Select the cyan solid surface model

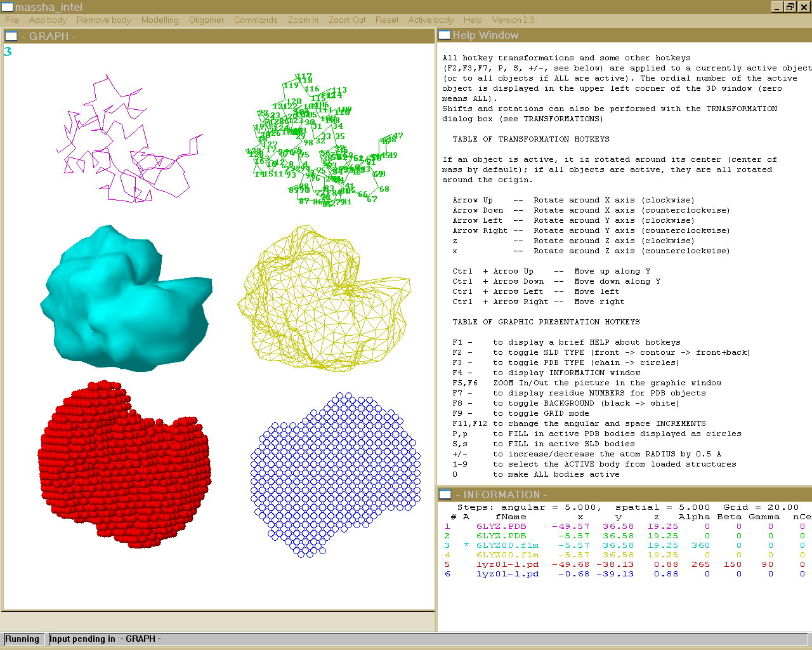coord(124,298)
